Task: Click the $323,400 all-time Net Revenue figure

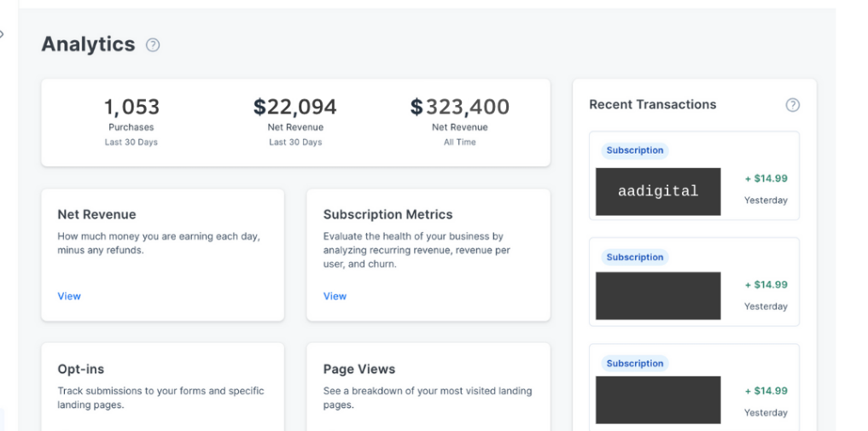Action: 459,108
